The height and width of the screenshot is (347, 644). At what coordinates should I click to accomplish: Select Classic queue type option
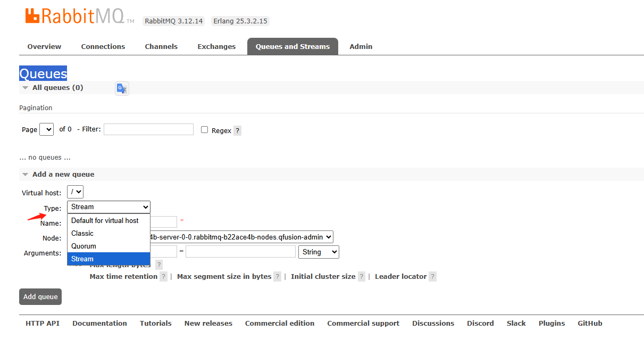(x=108, y=233)
